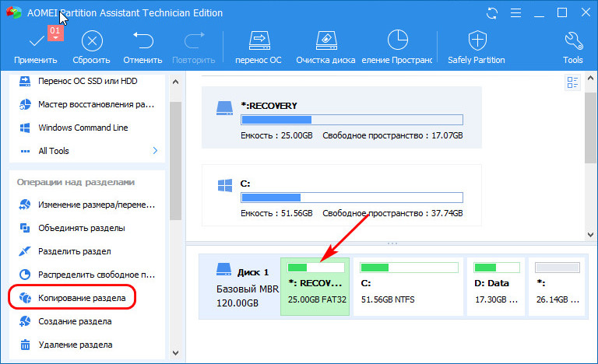The height and width of the screenshot is (364, 598).
Task: Click the partition list scrollbar thumb
Action: click(590, 128)
